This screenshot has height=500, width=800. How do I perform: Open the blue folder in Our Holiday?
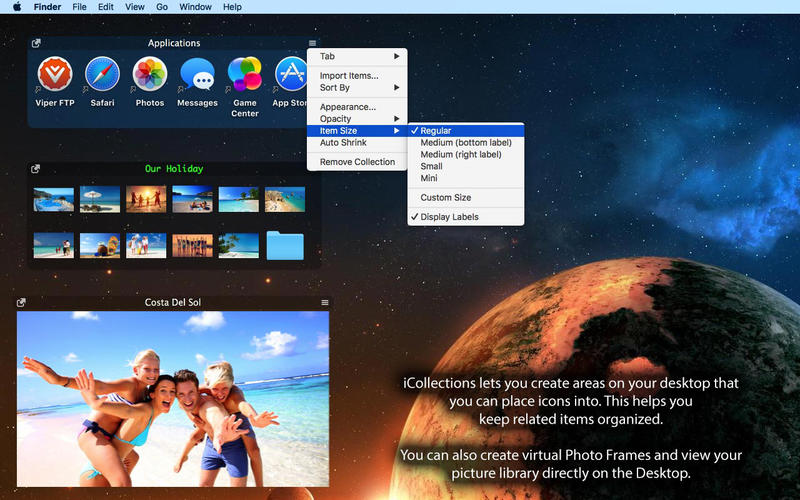285,245
